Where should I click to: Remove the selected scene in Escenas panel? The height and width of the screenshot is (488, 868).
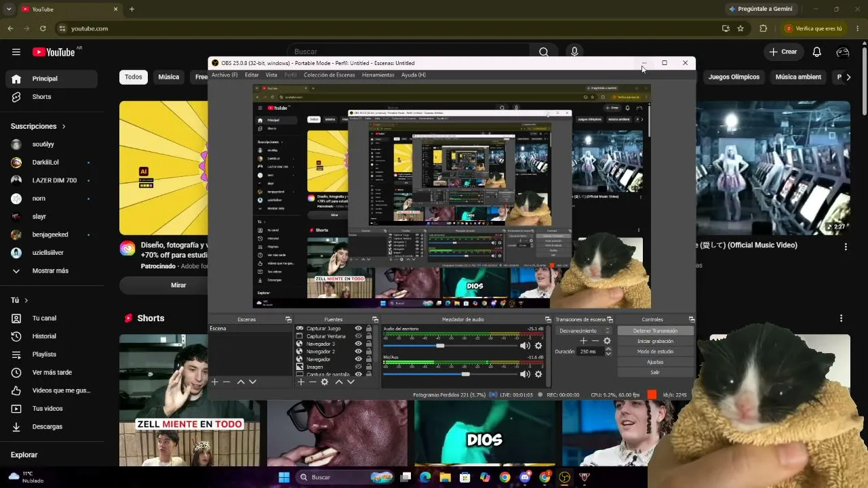tap(226, 382)
